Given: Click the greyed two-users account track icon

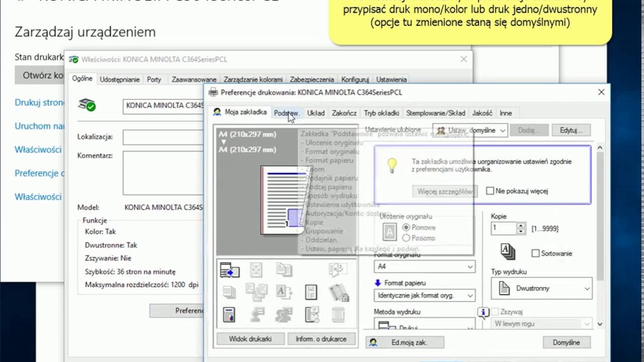Looking at the screenshot, I should (284, 314).
